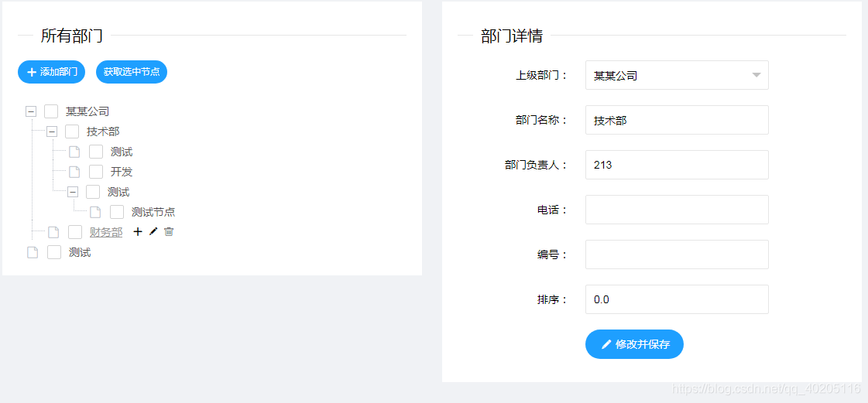Click the 获取选中节点 button
The width and height of the screenshot is (868, 403).
pos(132,72)
